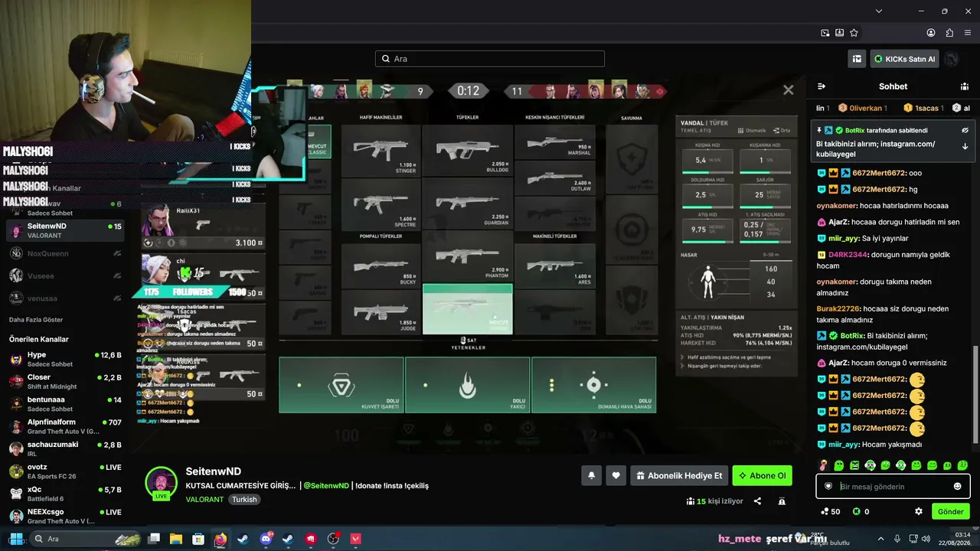Open Hype recommended channel
The image size is (980, 551).
tap(64, 359)
